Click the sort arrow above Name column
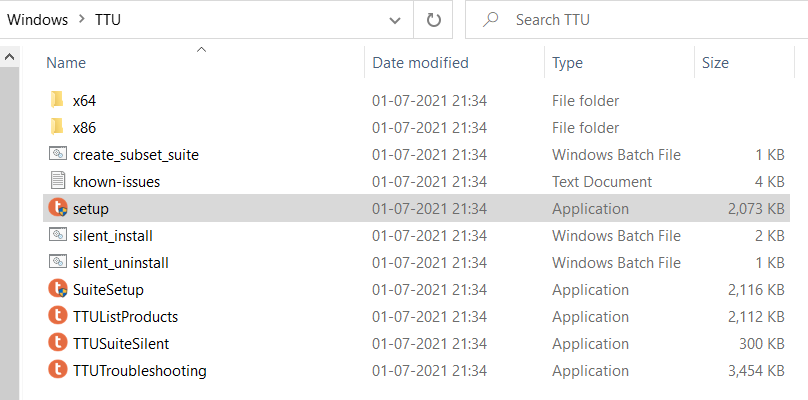This screenshot has height=400, width=808. click(x=202, y=49)
